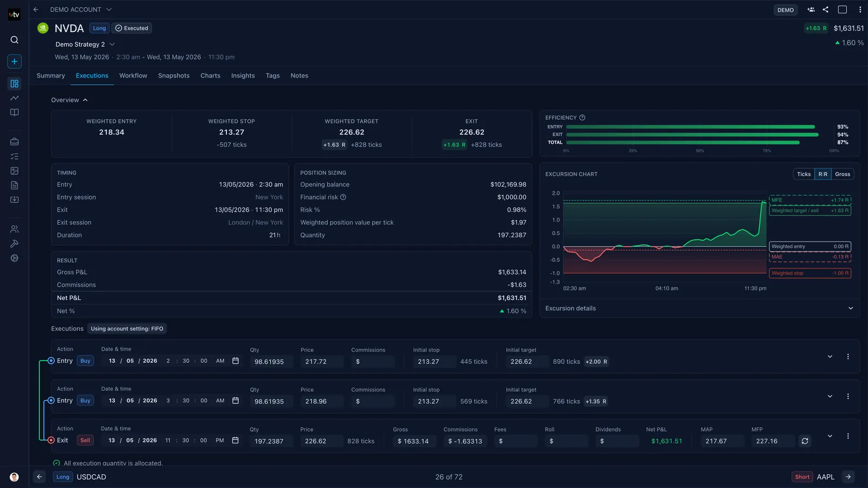Open the Snapshots tab
The image size is (868, 488).
click(x=174, y=75)
